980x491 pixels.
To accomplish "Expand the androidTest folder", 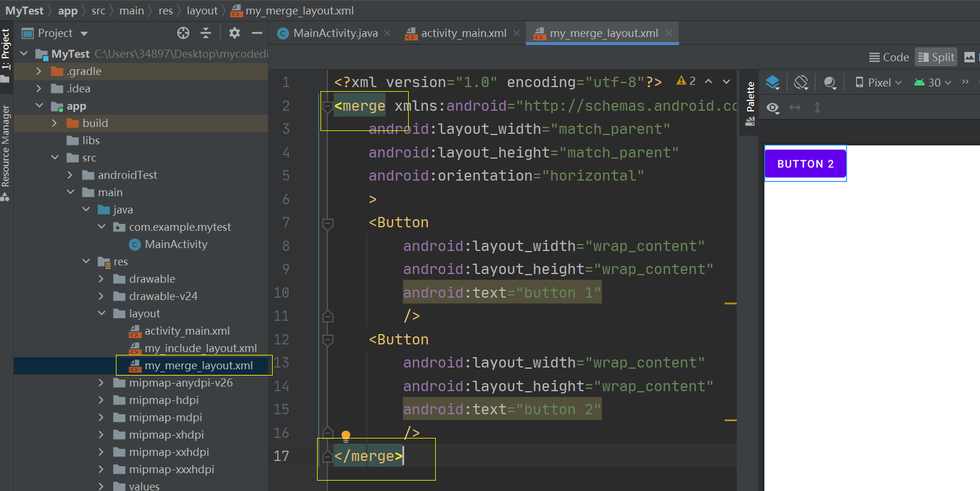I will click(x=70, y=175).
